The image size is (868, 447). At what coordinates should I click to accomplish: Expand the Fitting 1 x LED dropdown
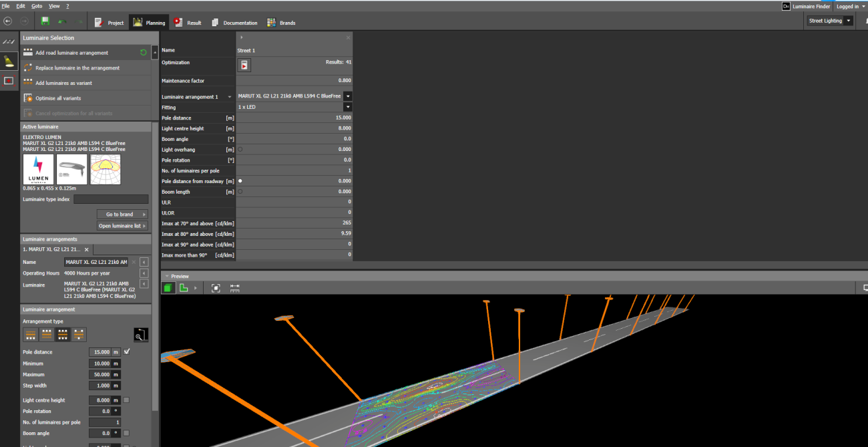348,107
